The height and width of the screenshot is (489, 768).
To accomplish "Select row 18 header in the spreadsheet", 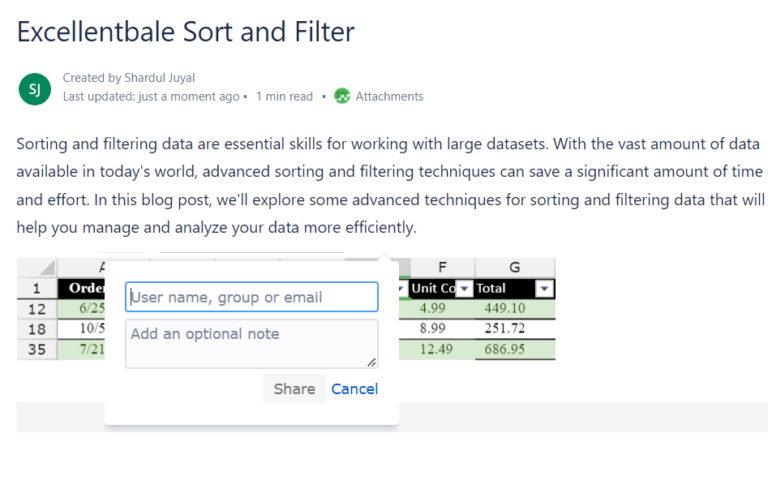I will 36,329.
